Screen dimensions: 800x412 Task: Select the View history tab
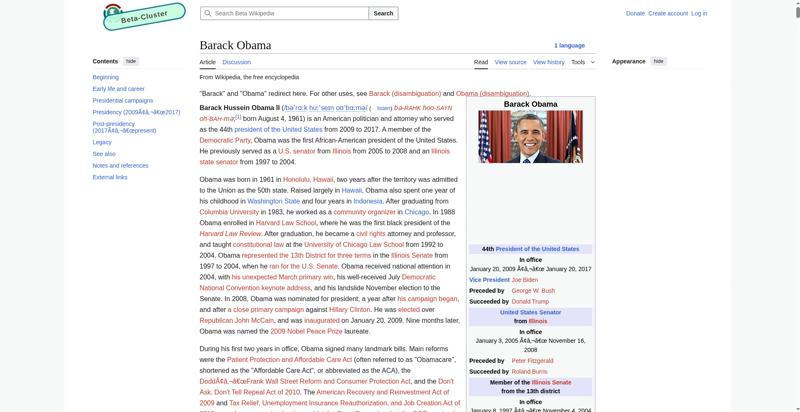click(548, 62)
